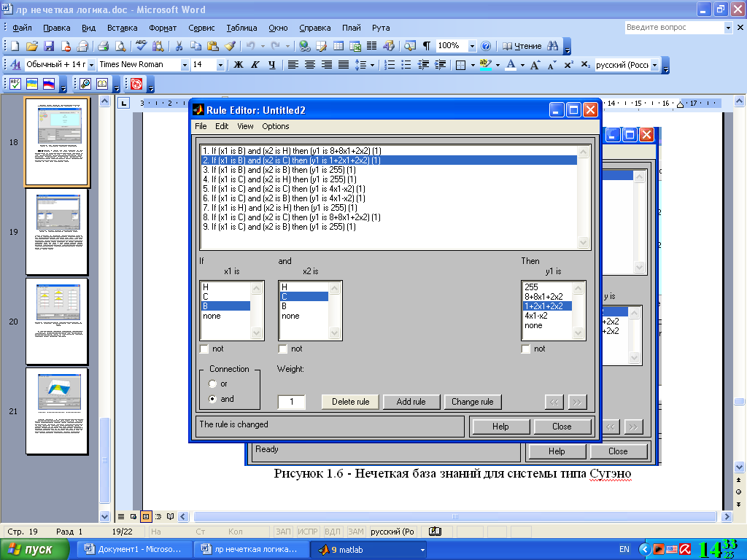Open Word Таблица menu
Image resolution: width=747 pixels, height=560 pixels.
(x=241, y=28)
